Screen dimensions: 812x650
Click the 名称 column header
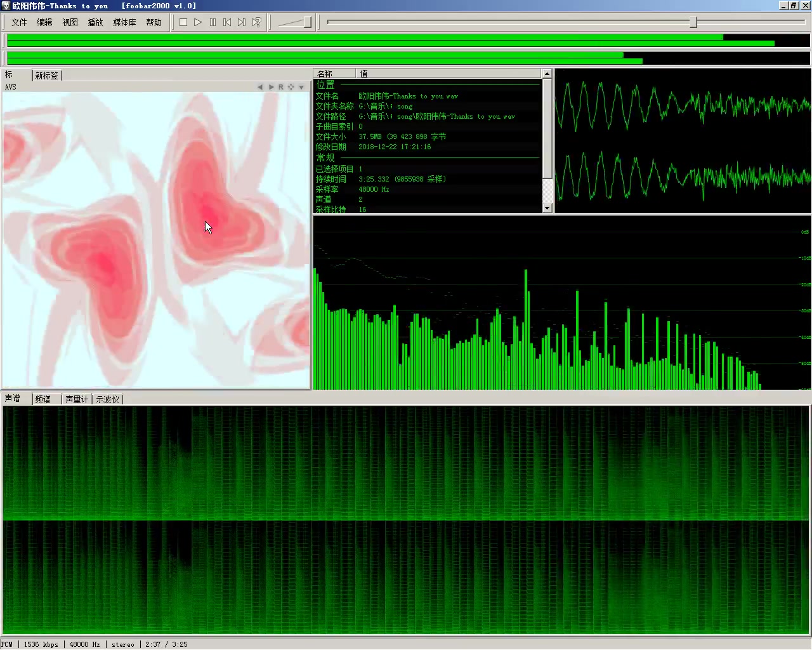(x=334, y=74)
